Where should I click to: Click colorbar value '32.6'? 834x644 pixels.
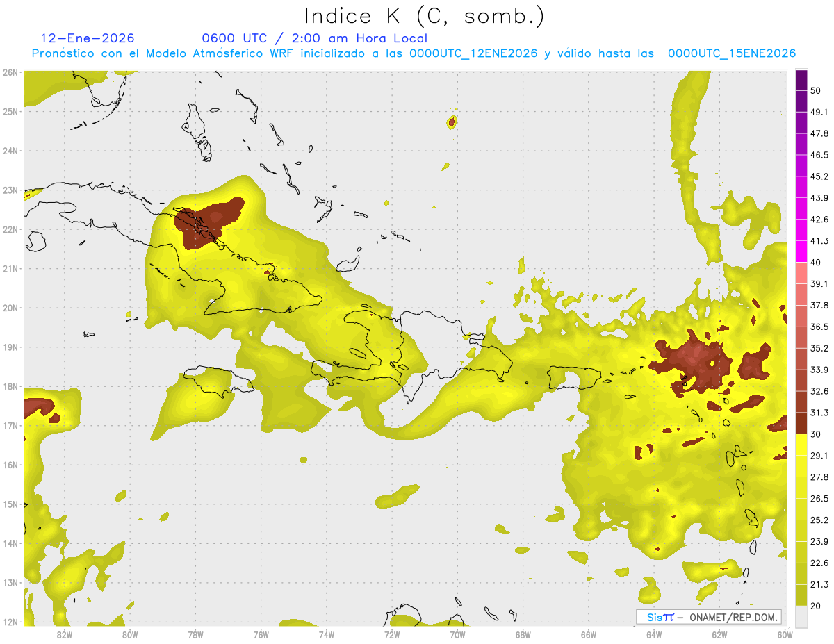click(819, 391)
